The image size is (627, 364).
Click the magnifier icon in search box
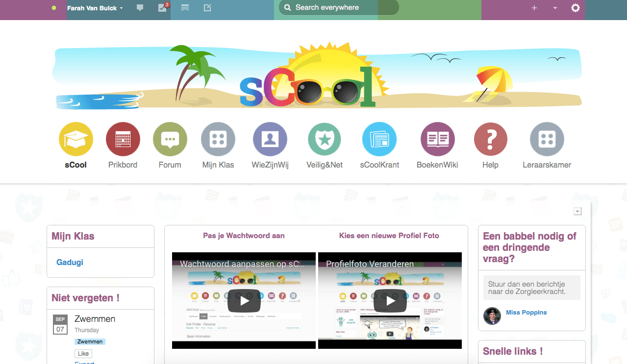pyautogui.click(x=288, y=8)
